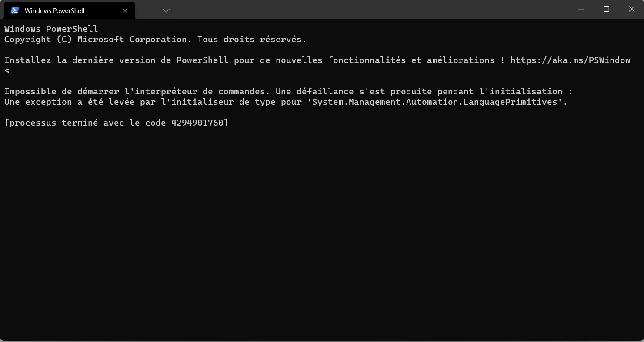Close the Windows PowerShell tab
This screenshot has height=342, width=644.
pos(125,10)
